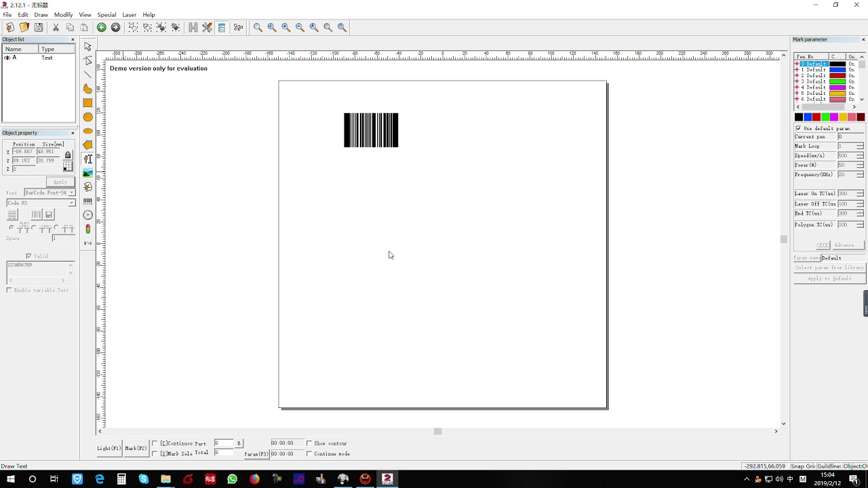Viewport: 868px width, 488px height.
Task: Click the Save floppy disk icon
Action: click(39, 27)
